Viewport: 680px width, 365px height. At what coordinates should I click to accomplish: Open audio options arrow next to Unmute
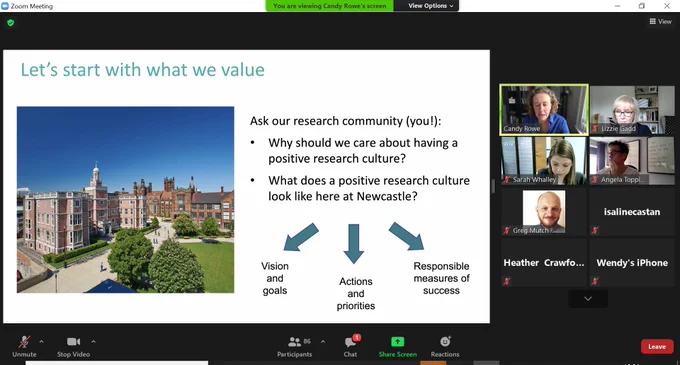[41, 342]
